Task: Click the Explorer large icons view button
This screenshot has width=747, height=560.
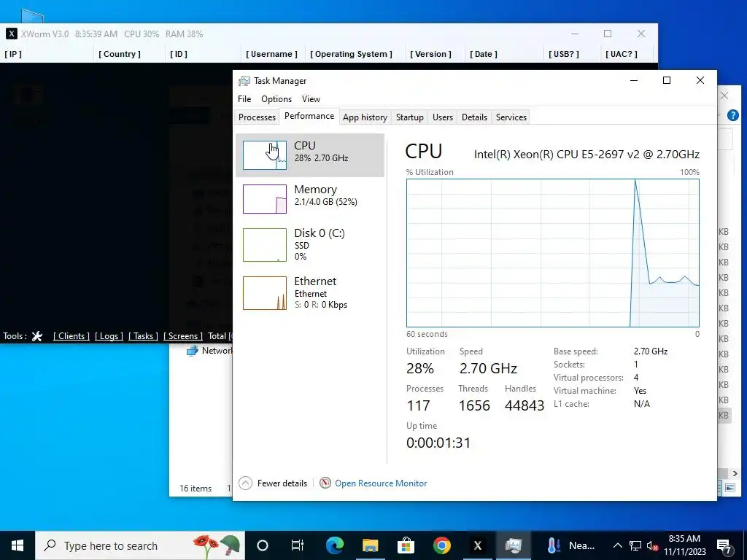Action: [x=729, y=488]
